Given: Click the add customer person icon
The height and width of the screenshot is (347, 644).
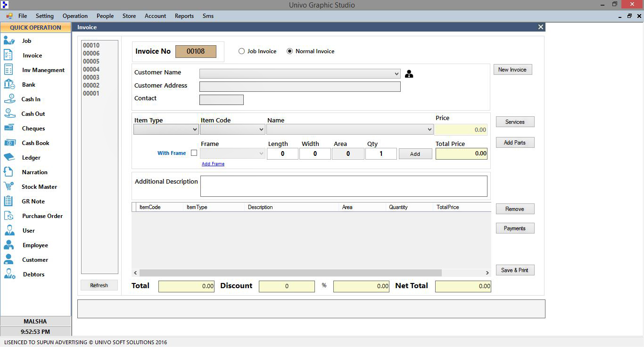Looking at the screenshot, I should coord(409,74).
